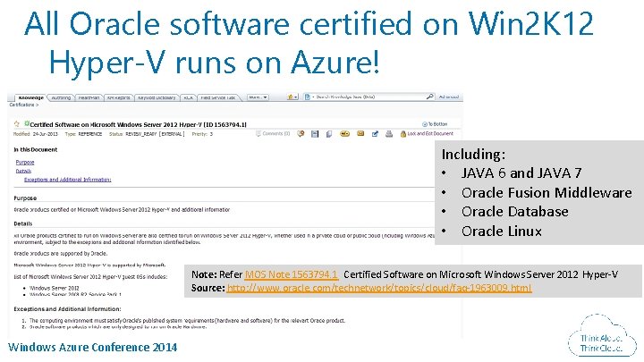Click the 'Windows Azure Conference 2014' footer text

(x=93, y=347)
